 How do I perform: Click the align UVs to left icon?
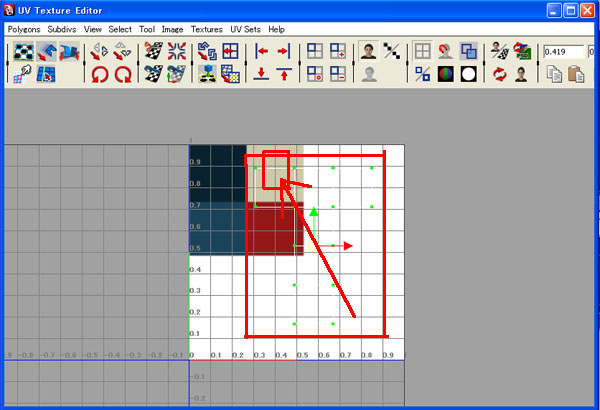263,51
